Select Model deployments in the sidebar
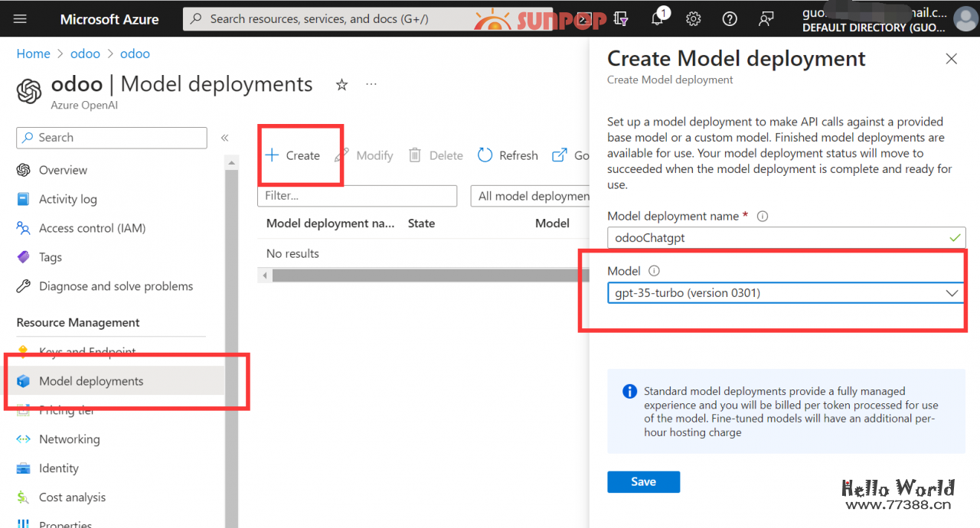The height and width of the screenshot is (528, 980). pyautogui.click(x=91, y=381)
